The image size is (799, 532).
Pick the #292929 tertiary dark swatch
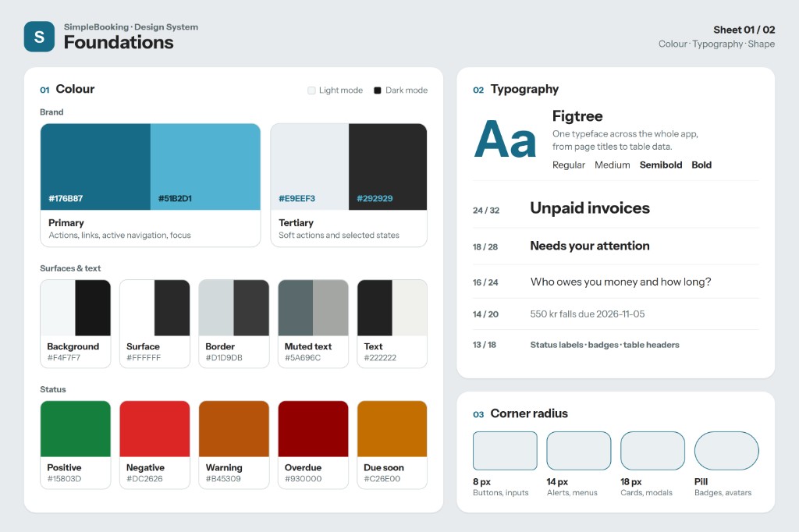(x=388, y=167)
